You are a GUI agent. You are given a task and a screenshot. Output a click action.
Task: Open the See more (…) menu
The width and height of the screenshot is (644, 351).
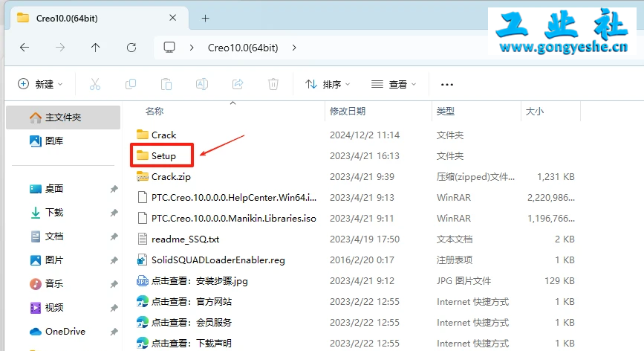(x=447, y=85)
